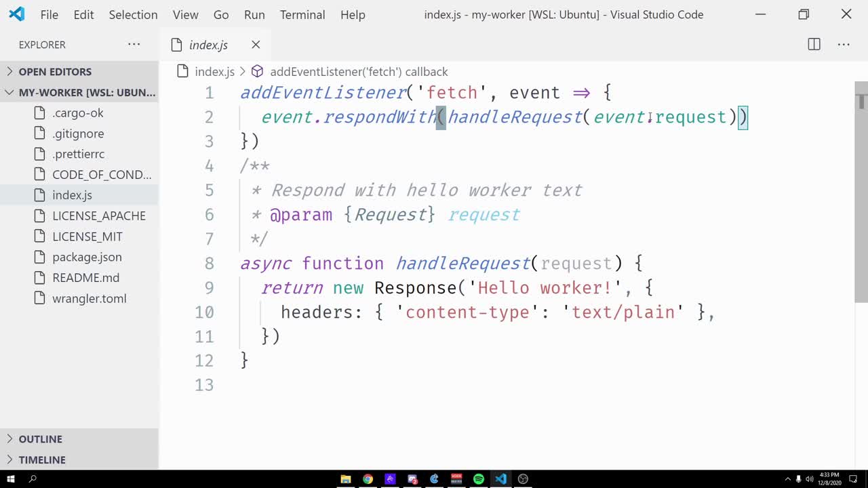Expand the Open Editors section

point(54,72)
